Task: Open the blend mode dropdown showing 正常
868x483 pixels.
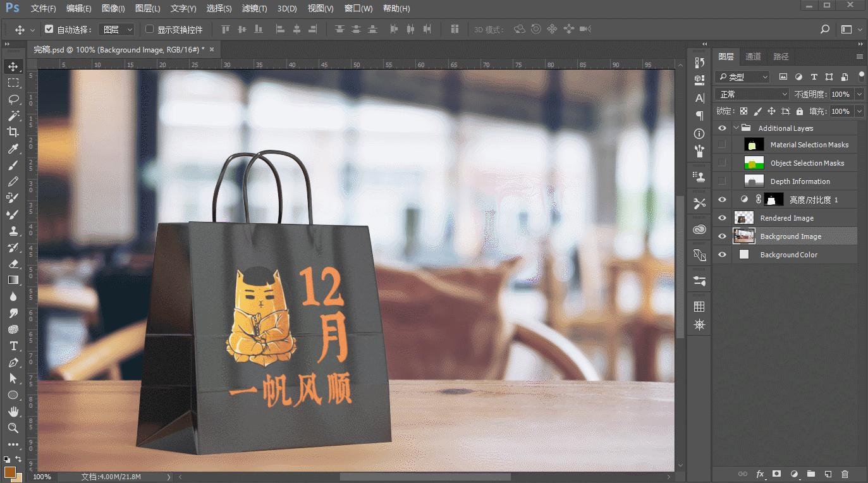Action: (x=750, y=94)
